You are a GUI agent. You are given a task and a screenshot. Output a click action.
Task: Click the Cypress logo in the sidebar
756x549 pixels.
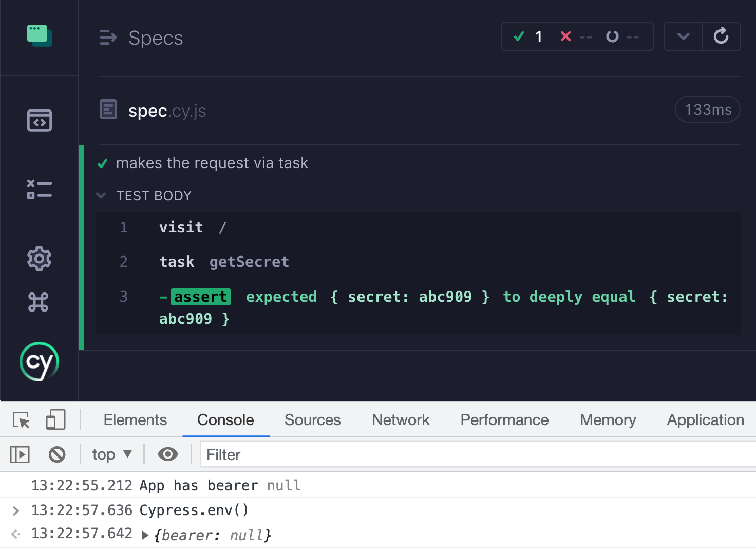39,362
